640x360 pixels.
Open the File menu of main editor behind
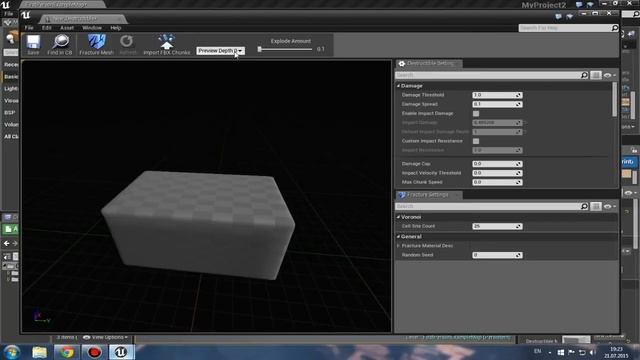(8, 13)
